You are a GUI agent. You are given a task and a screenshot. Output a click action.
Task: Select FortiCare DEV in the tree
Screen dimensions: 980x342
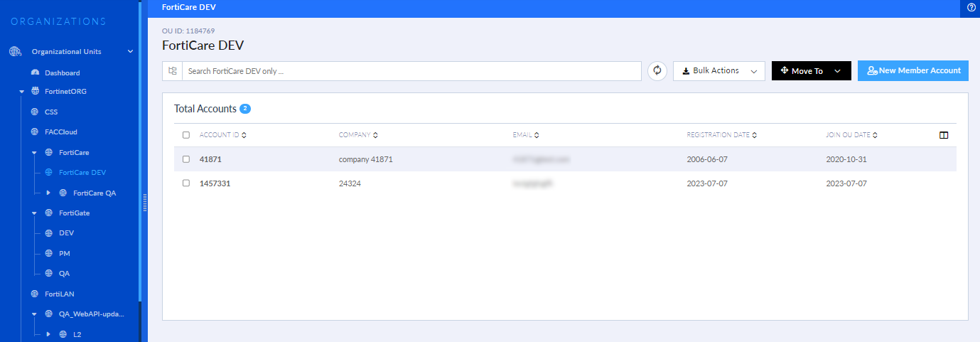82,172
